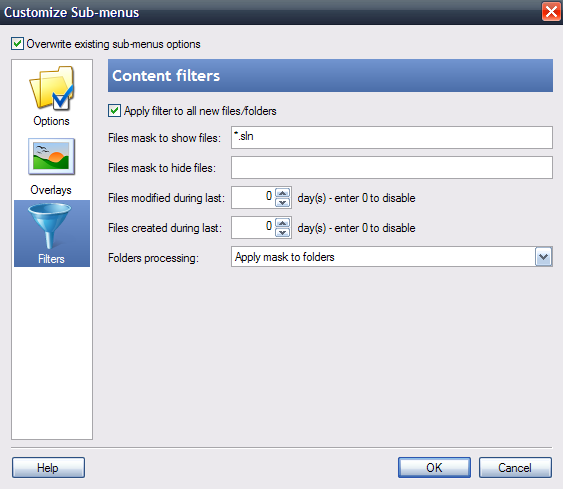Viewport: 563px width, 489px height.
Task: Open the Options folder icon section
Action: coord(52,88)
